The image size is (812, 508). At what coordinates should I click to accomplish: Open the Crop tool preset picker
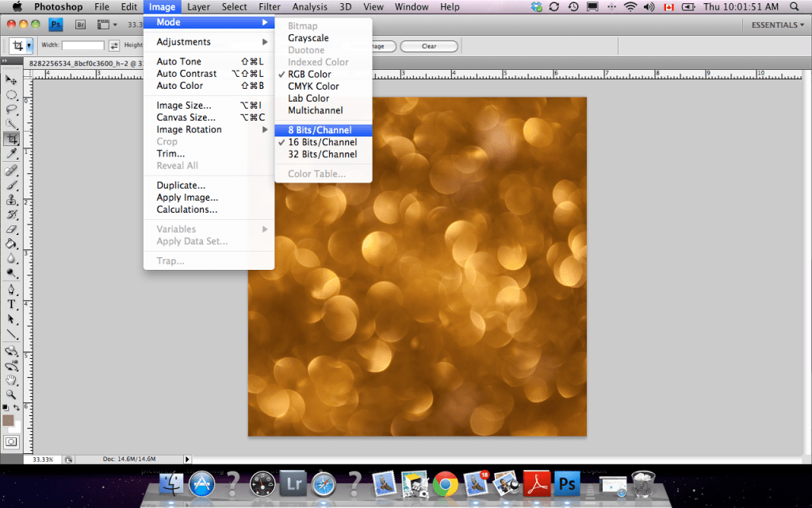pos(29,45)
